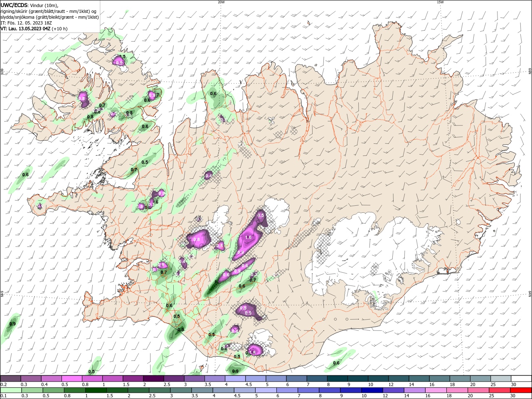Select the pale green 0.1 swatch in the lower legend
Screen dimensions: 532x399
coord(11,390)
